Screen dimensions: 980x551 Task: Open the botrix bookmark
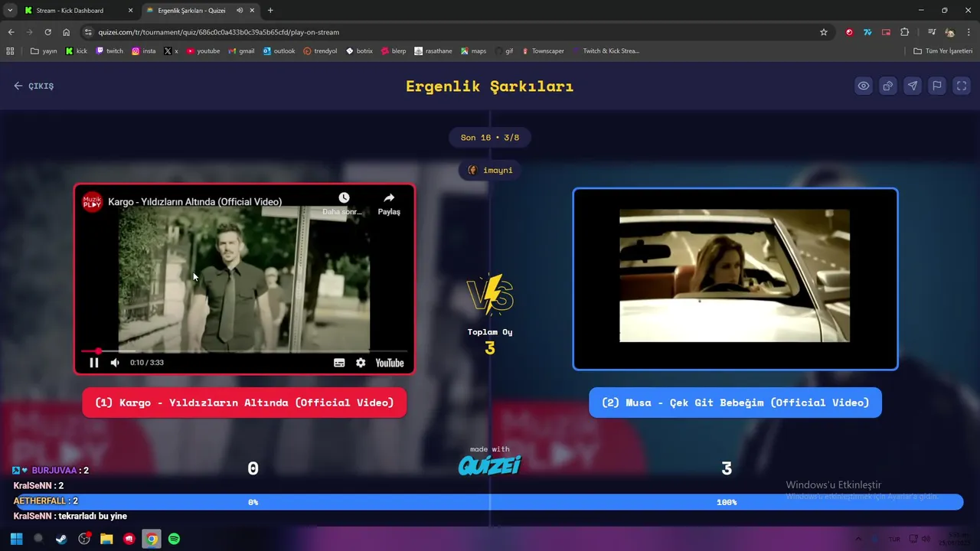tap(359, 51)
